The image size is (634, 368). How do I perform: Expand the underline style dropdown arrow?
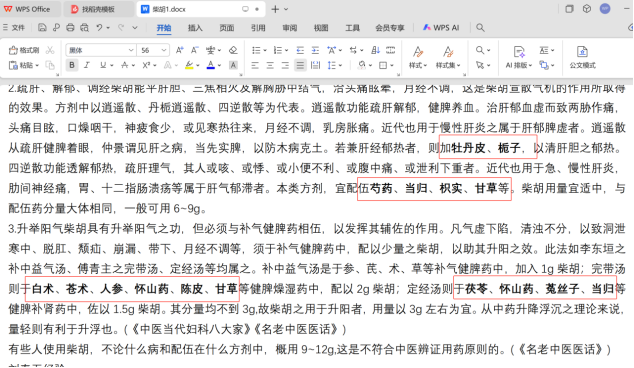(x=111, y=66)
